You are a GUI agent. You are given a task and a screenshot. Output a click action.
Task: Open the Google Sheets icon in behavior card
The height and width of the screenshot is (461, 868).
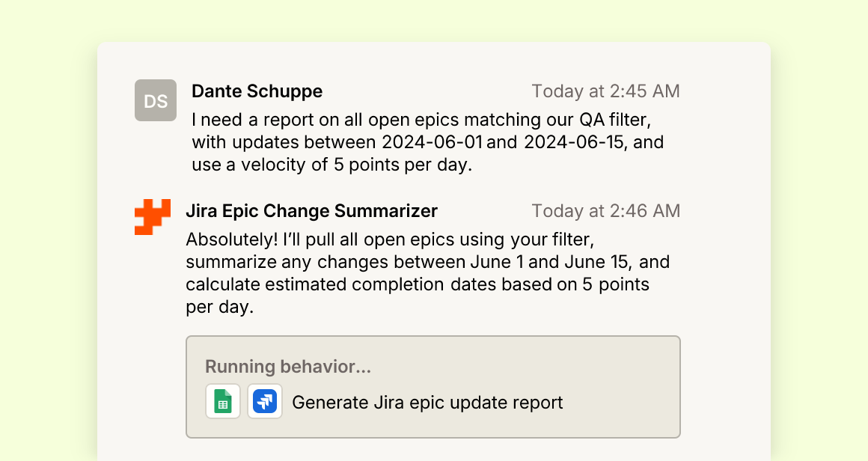[223, 401]
